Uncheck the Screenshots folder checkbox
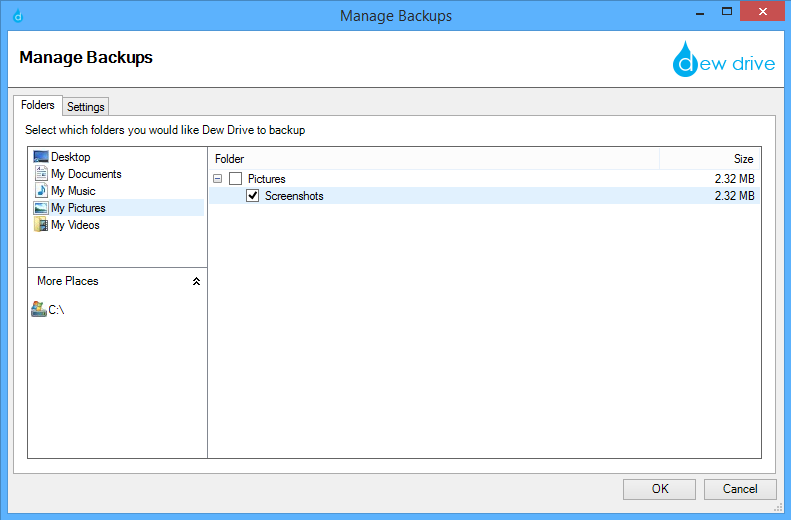This screenshot has width=791, height=520. 253,196
